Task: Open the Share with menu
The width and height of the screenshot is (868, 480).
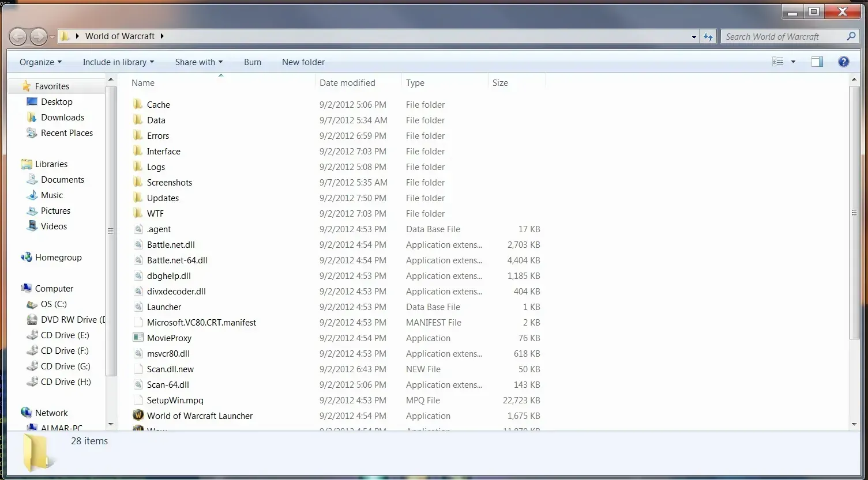Action: pos(198,62)
